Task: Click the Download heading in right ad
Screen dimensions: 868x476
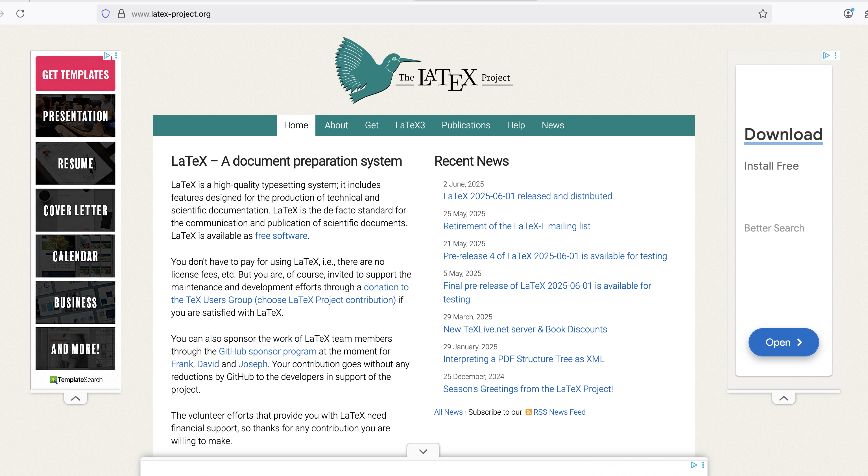Action: coord(783,135)
